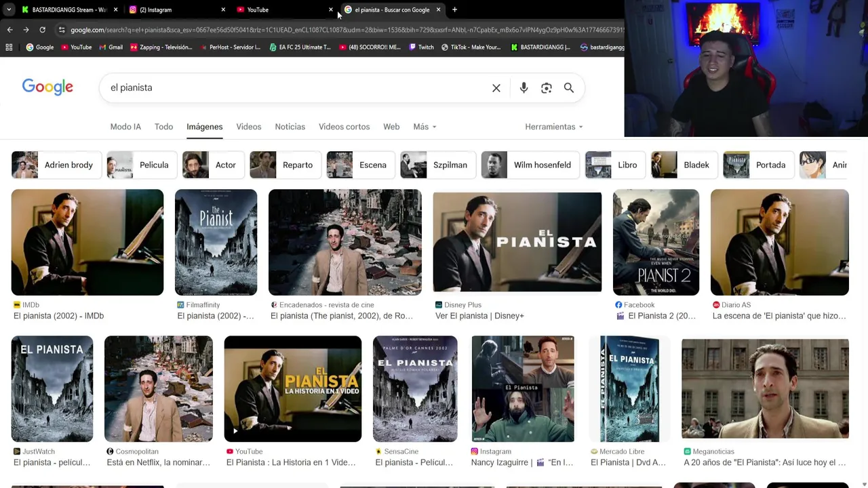
Task: Select the Imágenes tab
Action: click(x=204, y=127)
